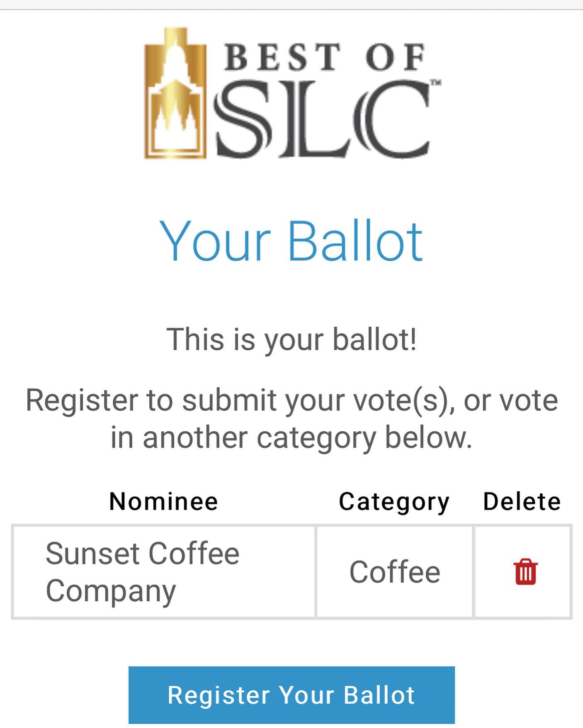Image resolution: width=583 pixels, height=728 pixels.
Task: Click the This is your ballot! text
Action: pos(291,339)
